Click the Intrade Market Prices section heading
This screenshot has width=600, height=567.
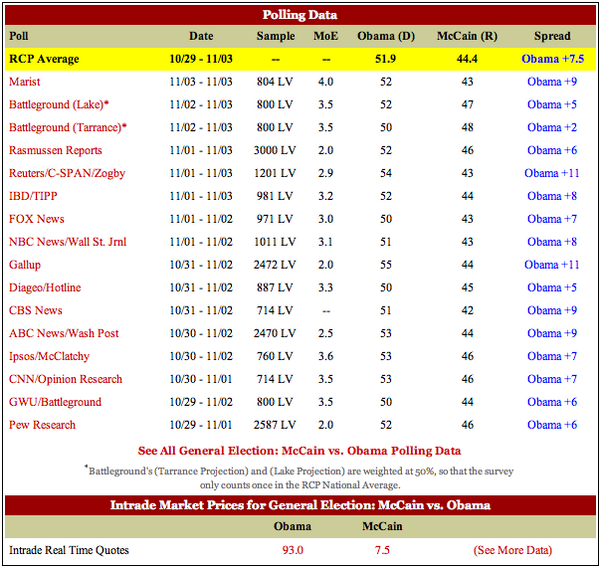pos(300,505)
